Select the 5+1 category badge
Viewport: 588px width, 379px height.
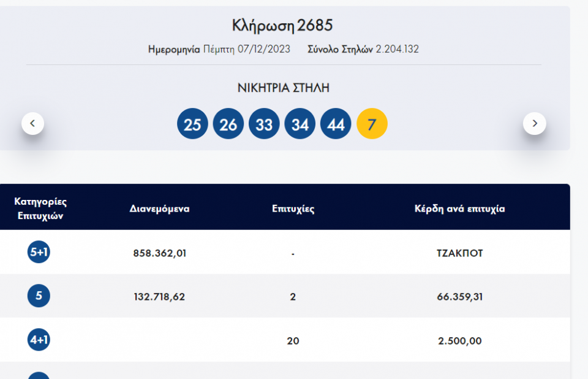click(39, 253)
